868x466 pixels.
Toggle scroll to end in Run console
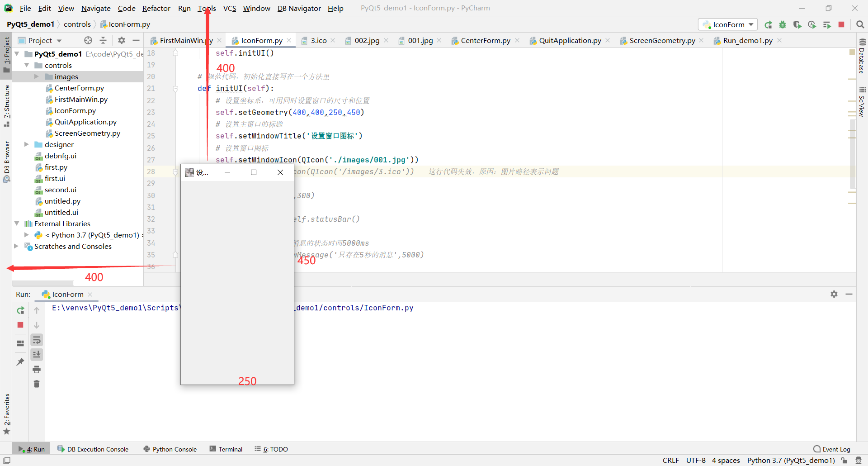37,354
